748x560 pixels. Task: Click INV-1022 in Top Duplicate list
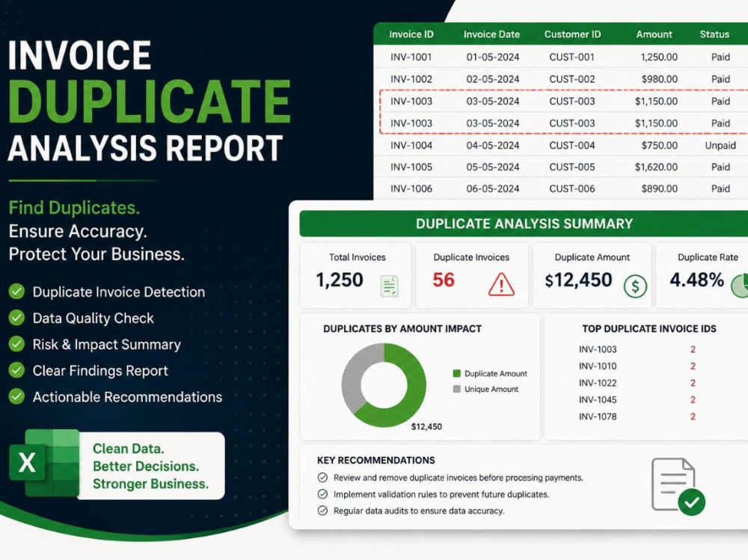(598, 383)
